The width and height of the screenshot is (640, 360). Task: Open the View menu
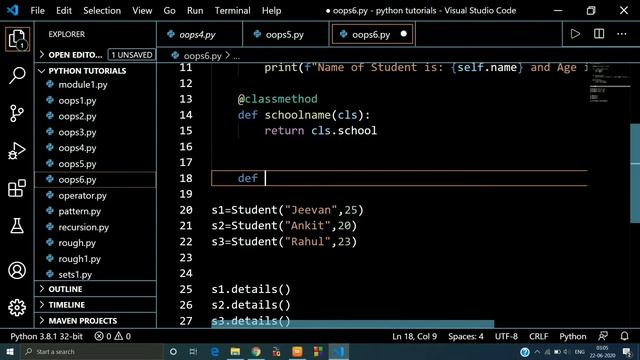[x=142, y=11]
